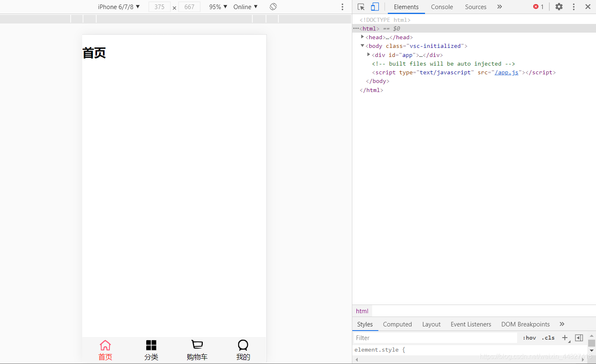Click the element.style rule

[x=380, y=350]
